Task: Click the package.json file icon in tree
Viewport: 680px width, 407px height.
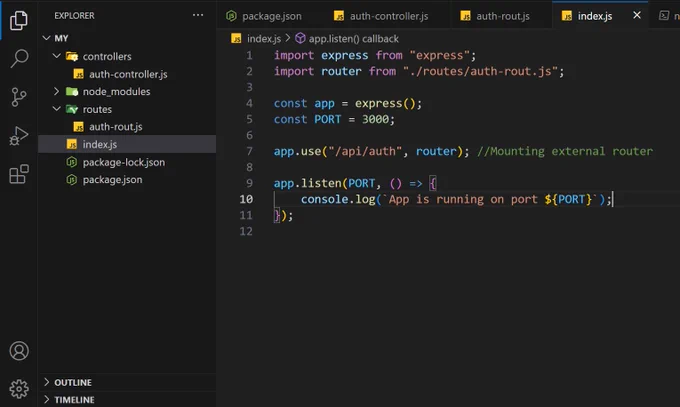Action: 72,180
